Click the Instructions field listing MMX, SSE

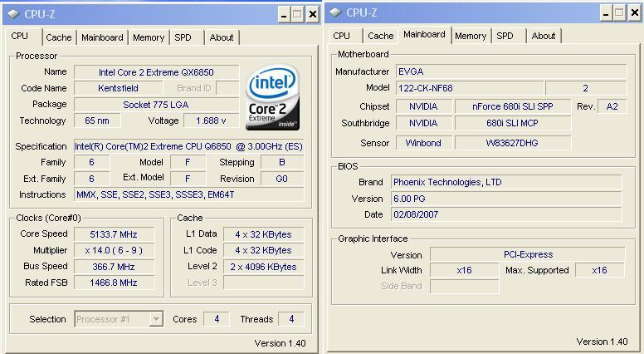tap(189, 195)
